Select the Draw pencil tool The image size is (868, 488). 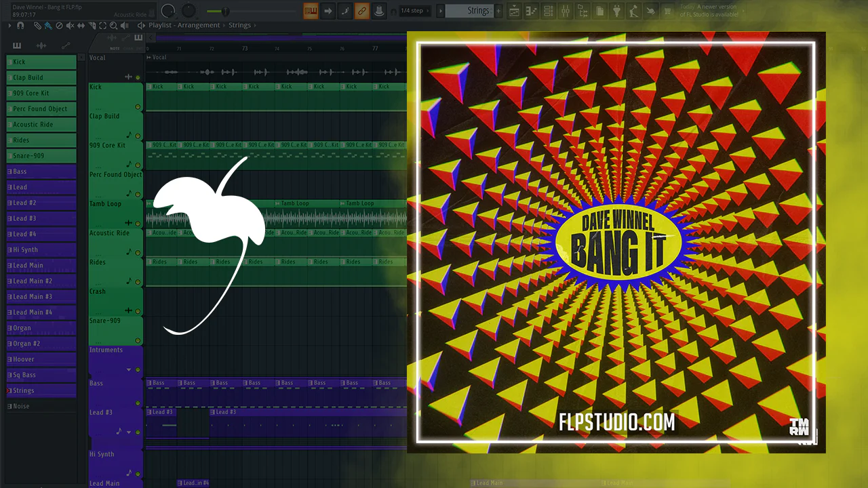pyautogui.click(x=37, y=26)
